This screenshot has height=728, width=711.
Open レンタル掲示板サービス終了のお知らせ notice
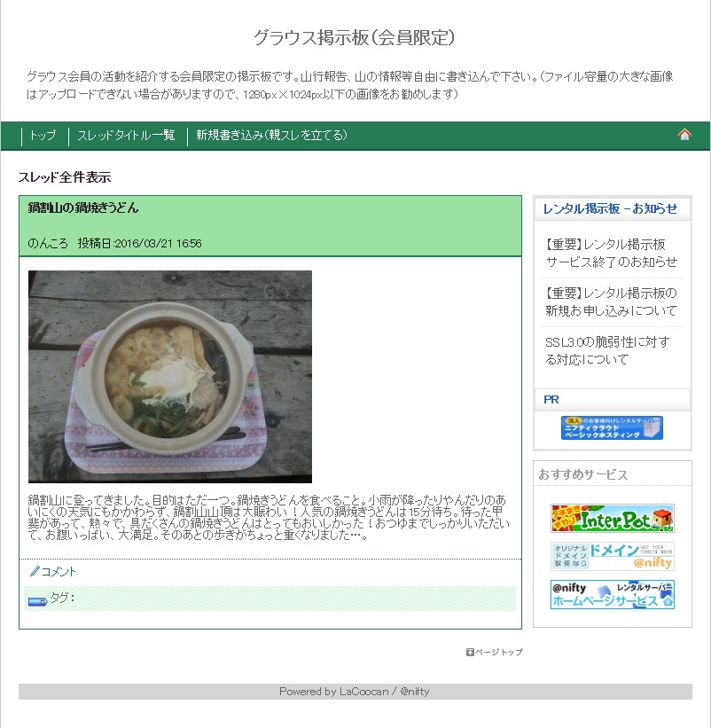[x=612, y=253]
